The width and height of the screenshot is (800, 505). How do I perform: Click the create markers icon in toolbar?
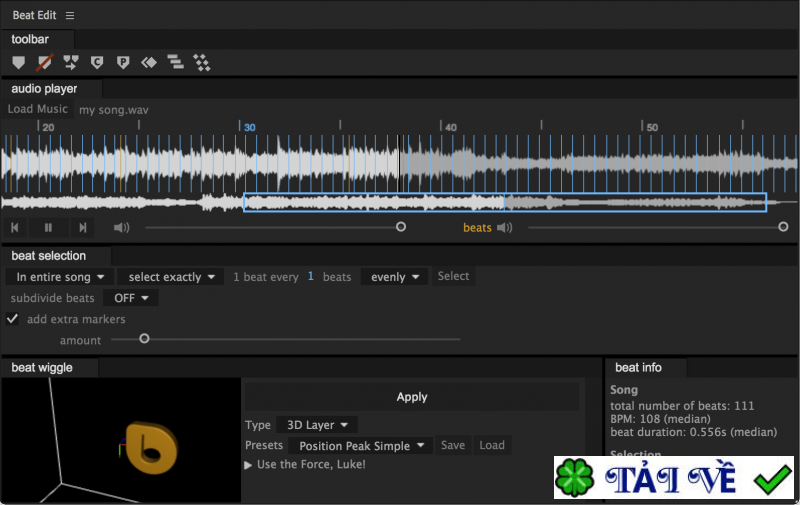click(18, 63)
